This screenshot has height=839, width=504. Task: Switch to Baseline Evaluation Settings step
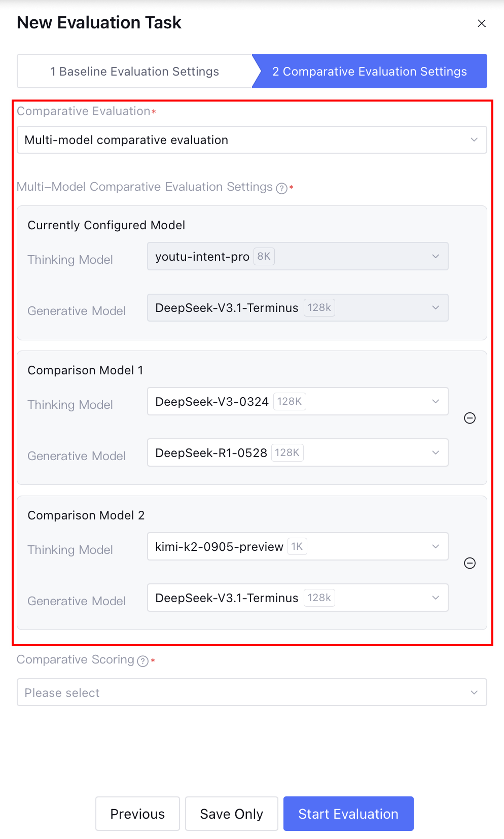click(x=135, y=72)
